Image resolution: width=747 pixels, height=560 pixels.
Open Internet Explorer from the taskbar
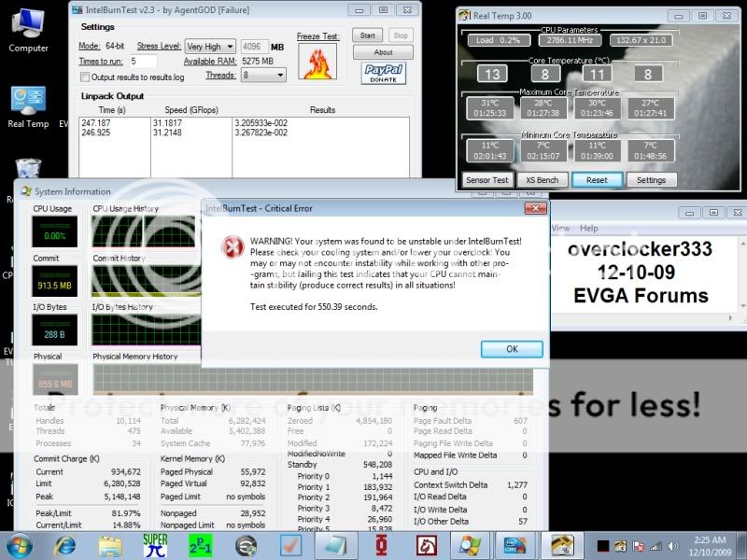coord(65,544)
